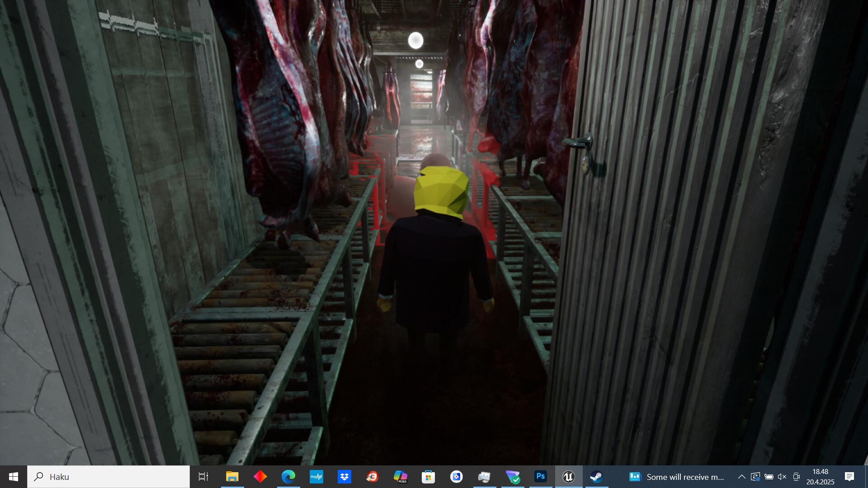Launch Steam from the taskbar

tap(597, 477)
